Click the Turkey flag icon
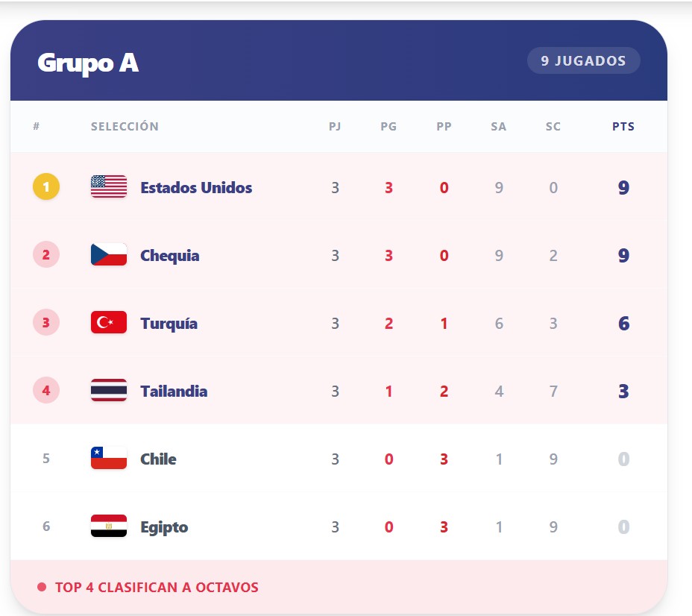 click(x=109, y=323)
